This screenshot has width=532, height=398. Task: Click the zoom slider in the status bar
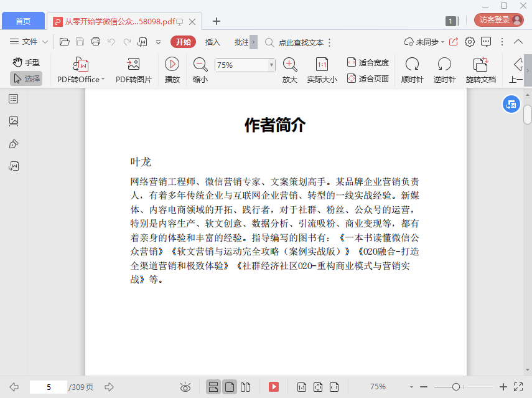coord(456,387)
